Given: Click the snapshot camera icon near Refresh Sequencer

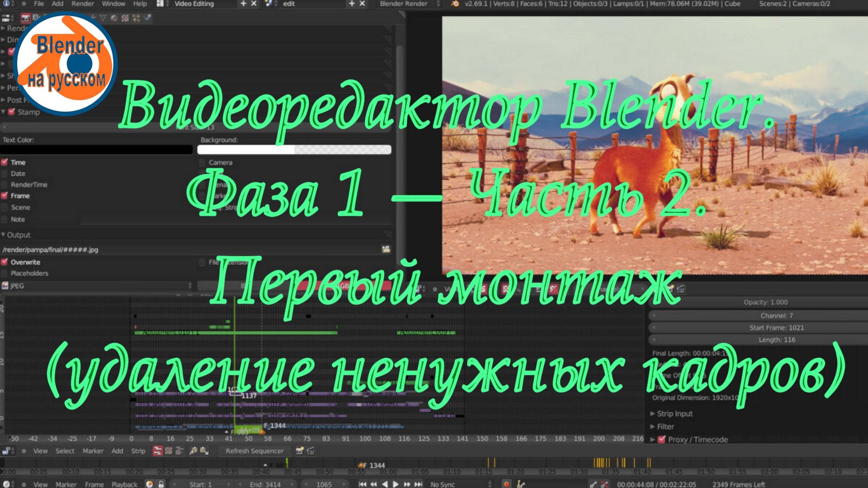Looking at the screenshot, I should click(x=300, y=451).
